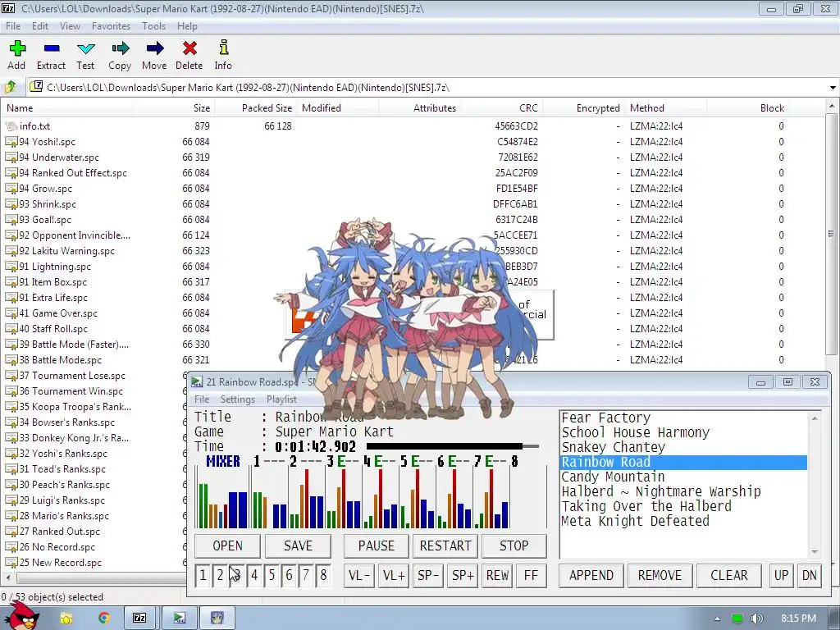
Task: Lower volume with VL- button
Action: pyautogui.click(x=359, y=576)
